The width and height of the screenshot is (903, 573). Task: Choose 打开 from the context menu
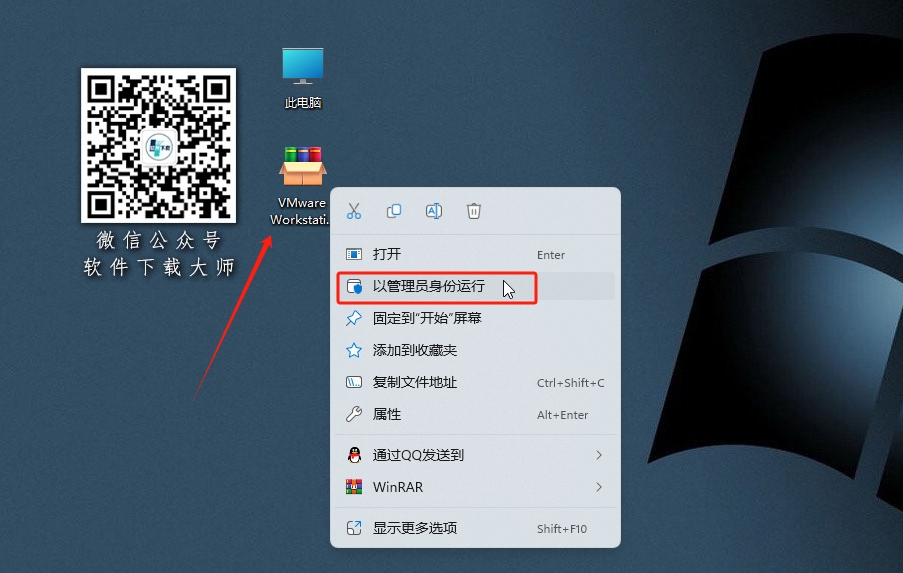tap(475, 254)
